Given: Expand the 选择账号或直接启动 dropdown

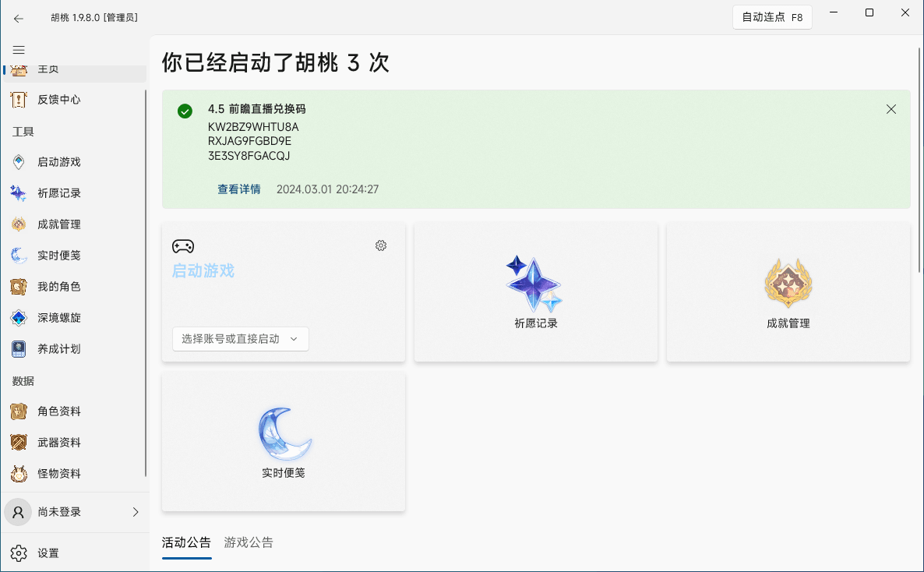Looking at the screenshot, I should (240, 339).
